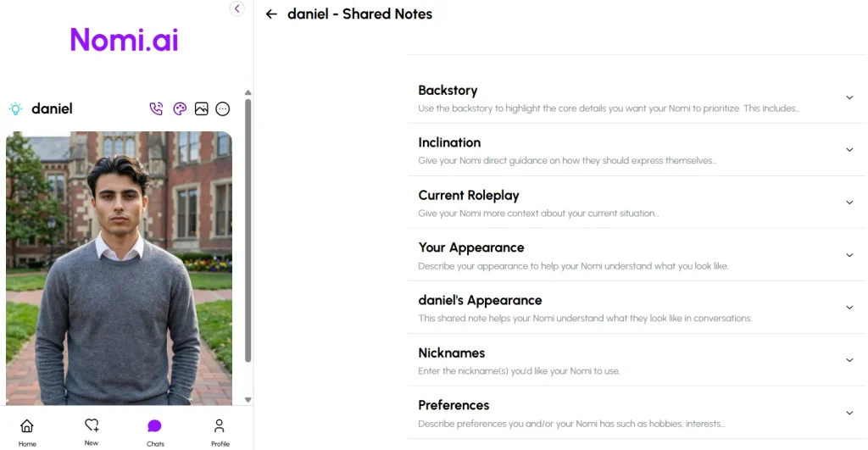Expand the Current Roleplay chevron
Screen dimensions: 868x450
(x=849, y=203)
